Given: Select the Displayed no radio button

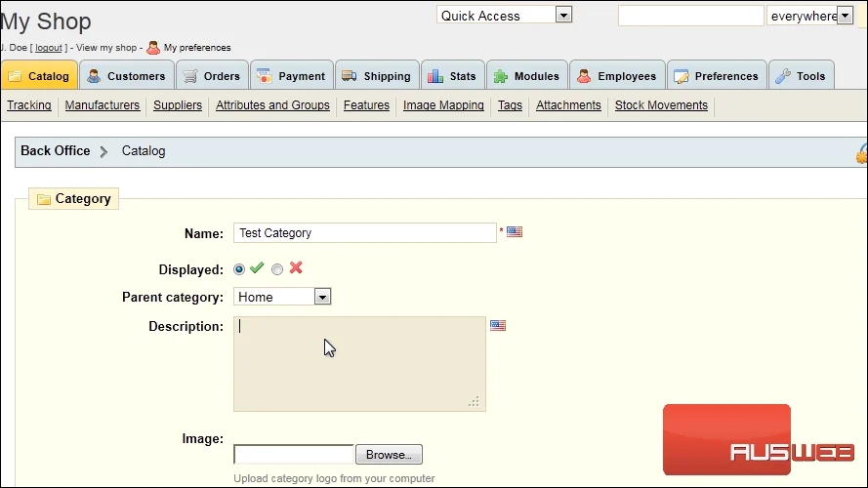Looking at the screenshot, I should (277, 269).
